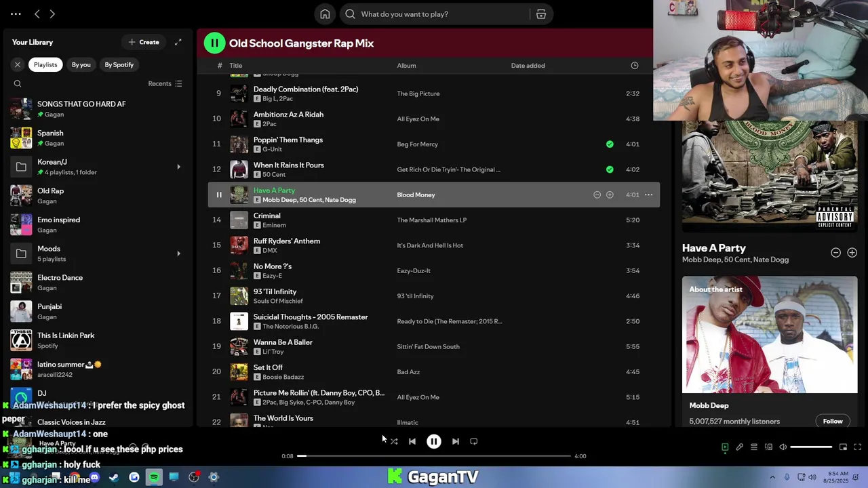
Task: Select the Playlists filter chip
Action: pos(45,64)
